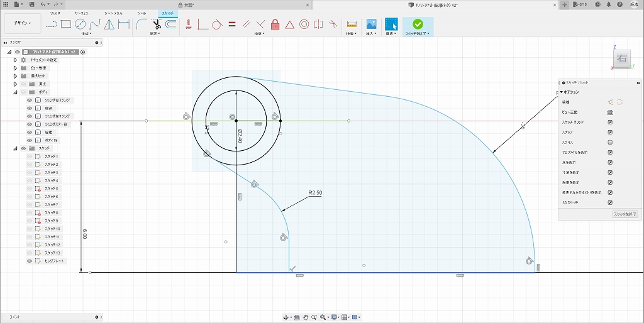The image size is (644, 323).
Task: Toggle the 3D スケッチ checkbox
Action: [610, 203]
